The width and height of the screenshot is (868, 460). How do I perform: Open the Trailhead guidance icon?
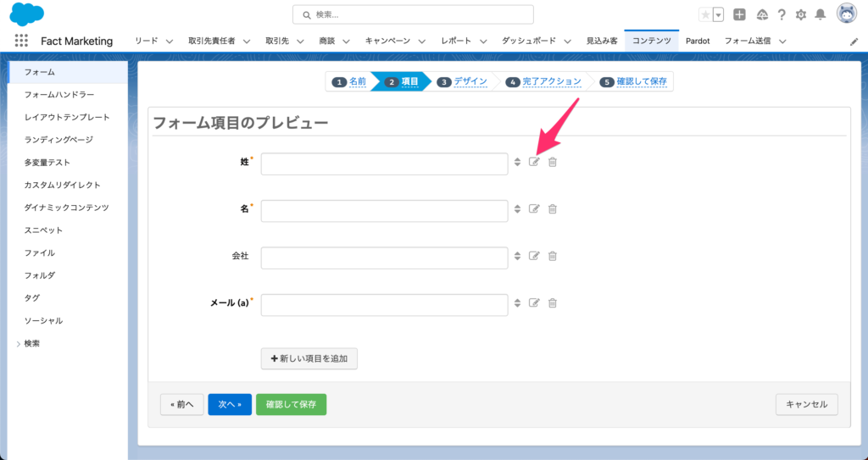762,15
